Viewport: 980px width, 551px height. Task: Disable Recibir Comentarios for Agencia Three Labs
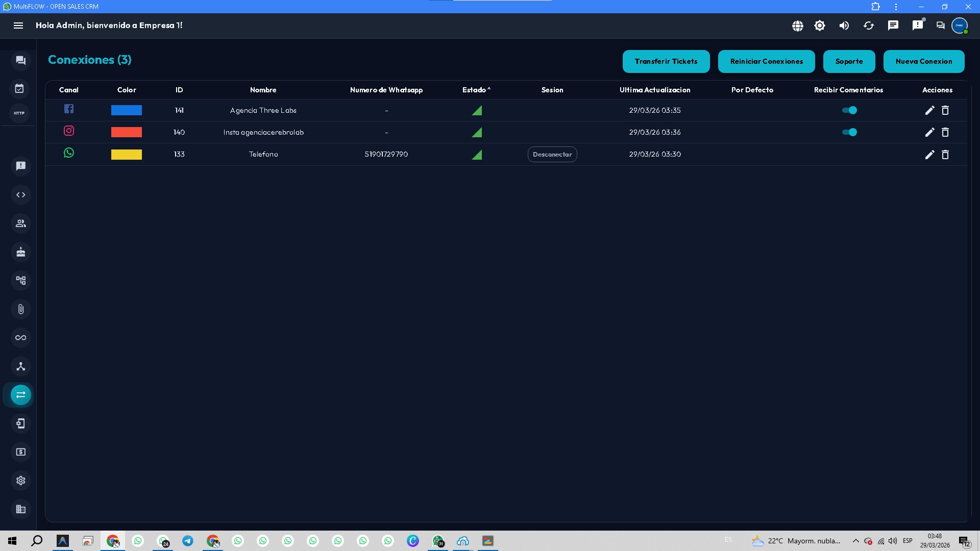pyautogui.click(x=849, y=110)
